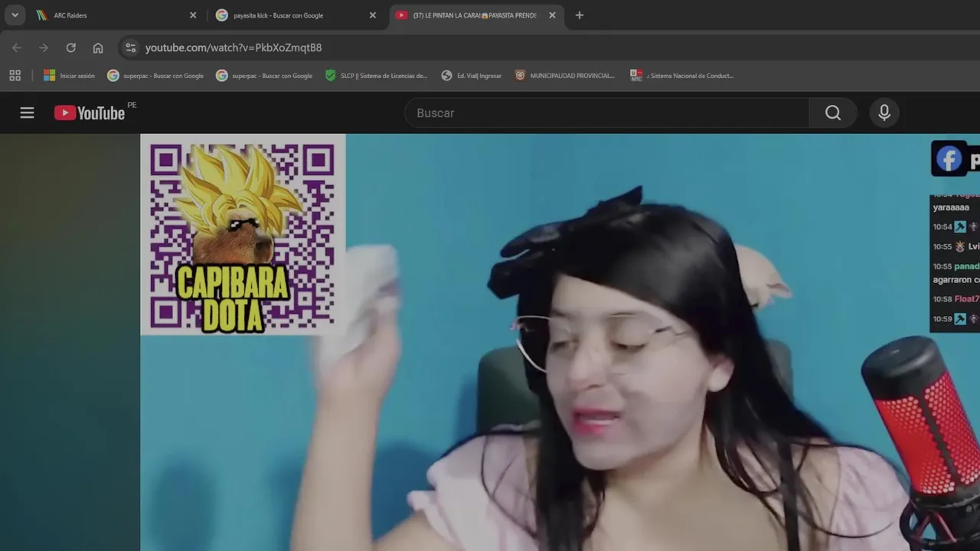Start voice search with microphone icon
The height and width of the screenshot is (551, 980).
click(884, 112)
